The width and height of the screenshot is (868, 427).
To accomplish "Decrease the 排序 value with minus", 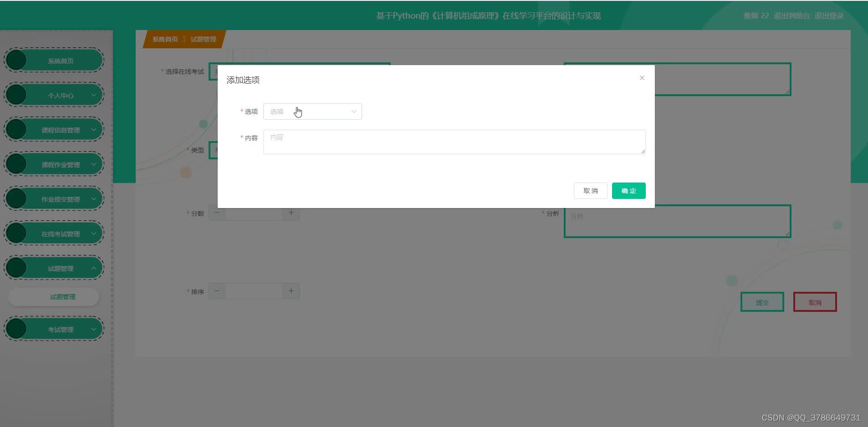I will [217, 291].
